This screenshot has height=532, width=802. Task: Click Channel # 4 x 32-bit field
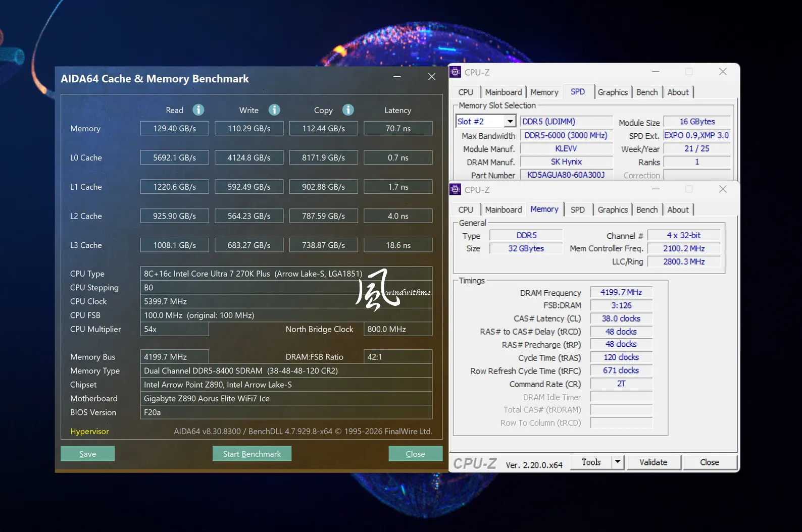(684, 235)
